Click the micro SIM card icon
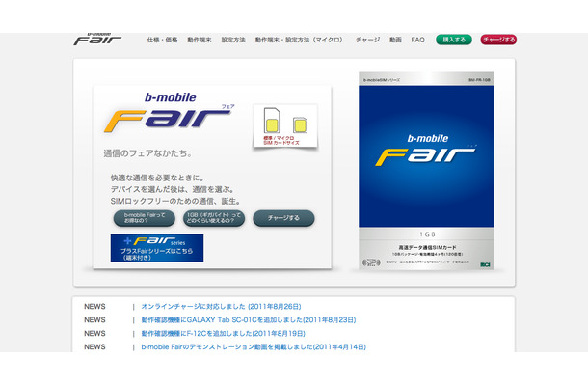 (300, 125)
